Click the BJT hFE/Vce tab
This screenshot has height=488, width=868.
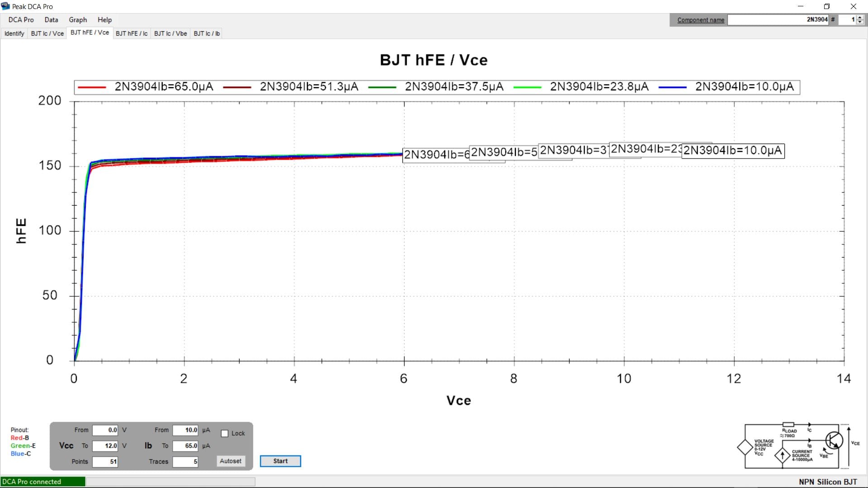(90, 33)
